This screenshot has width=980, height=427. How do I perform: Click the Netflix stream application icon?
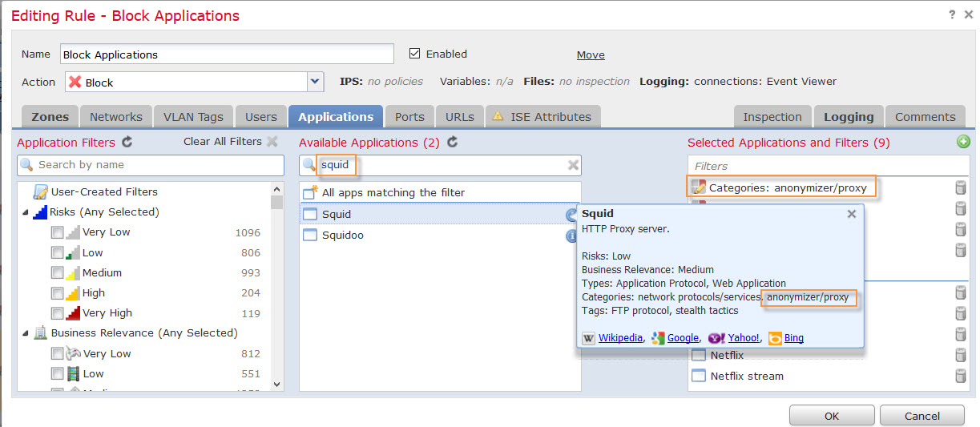click(x=698, y=376)
